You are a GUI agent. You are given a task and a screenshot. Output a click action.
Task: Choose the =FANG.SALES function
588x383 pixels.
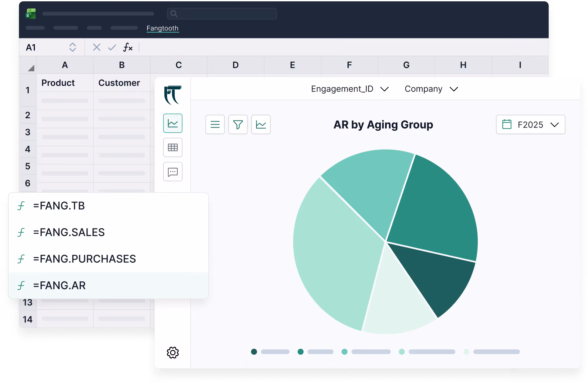click(x=108, y=232)
